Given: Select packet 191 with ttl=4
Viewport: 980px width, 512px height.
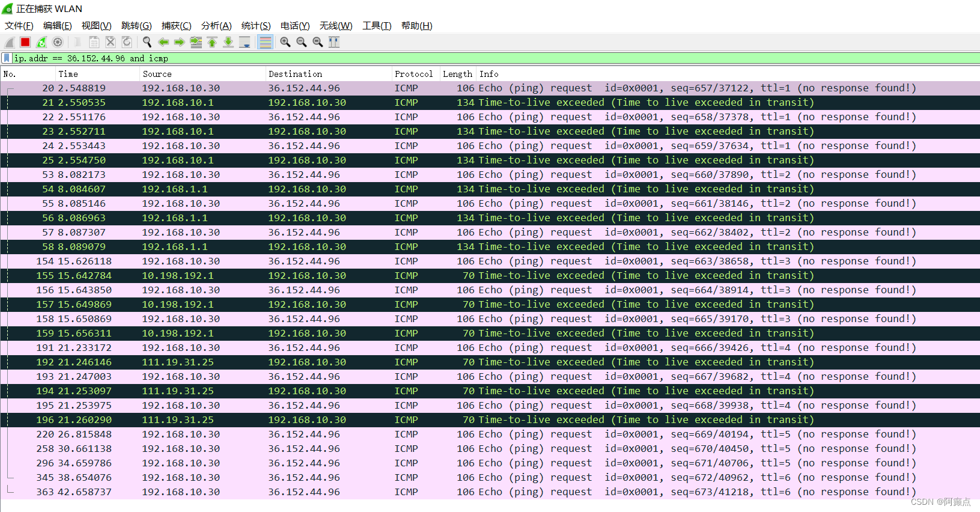Looking at the screenshot, I should (490, 348).
